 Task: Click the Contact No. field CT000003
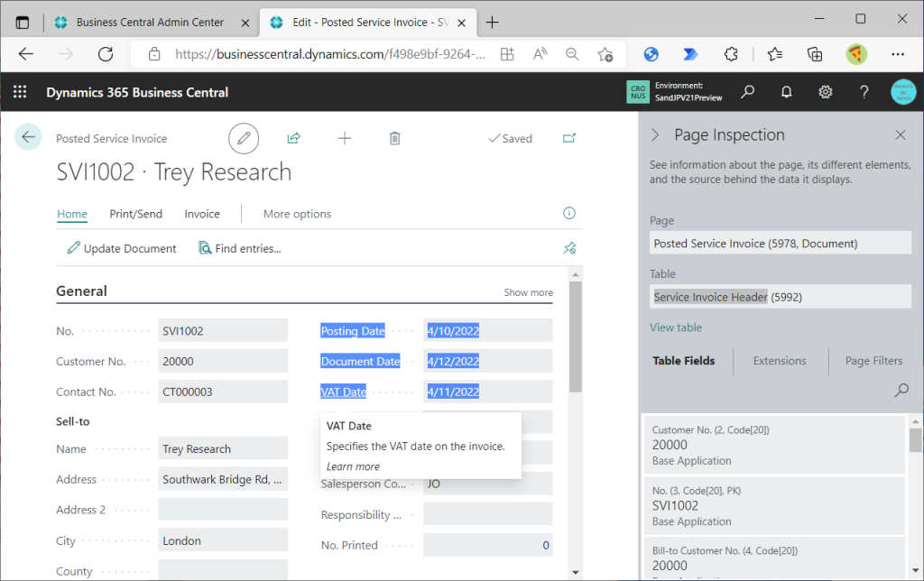tap(223, 392)
